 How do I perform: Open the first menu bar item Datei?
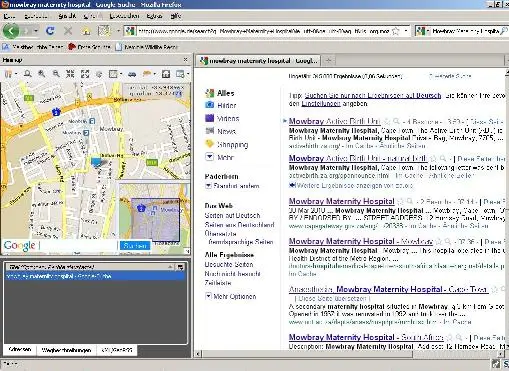tap(9, 16)
